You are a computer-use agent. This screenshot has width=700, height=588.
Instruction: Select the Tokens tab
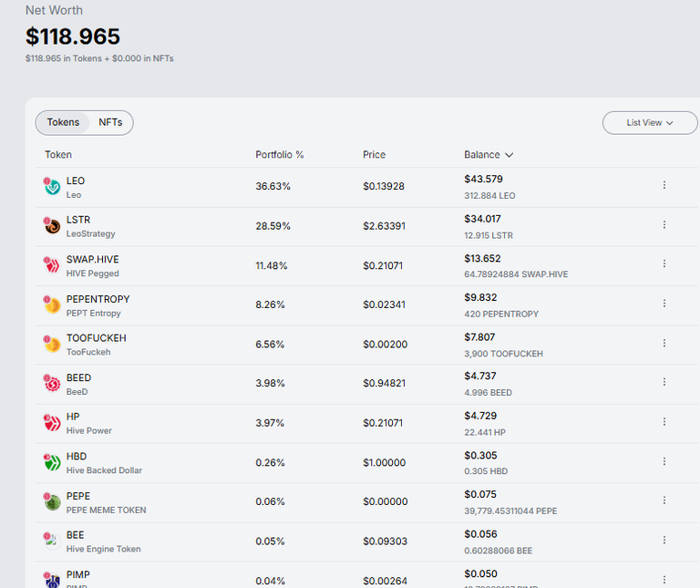pos(63,122)
